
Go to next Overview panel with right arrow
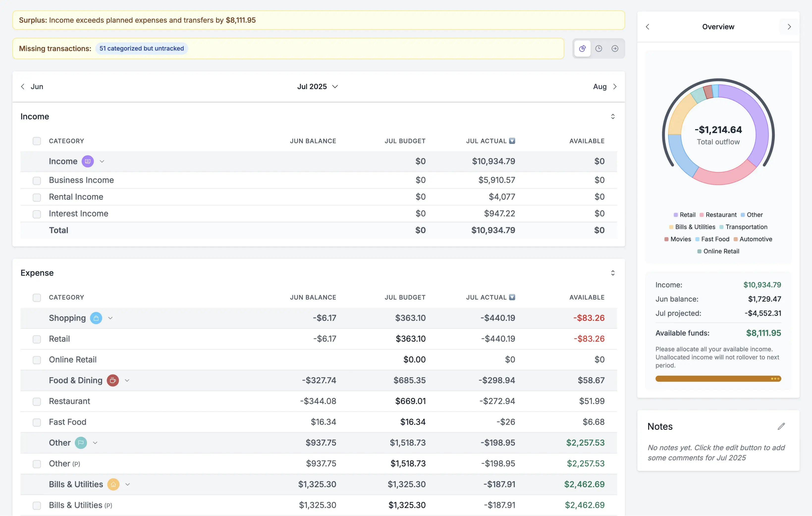point(789,27)
